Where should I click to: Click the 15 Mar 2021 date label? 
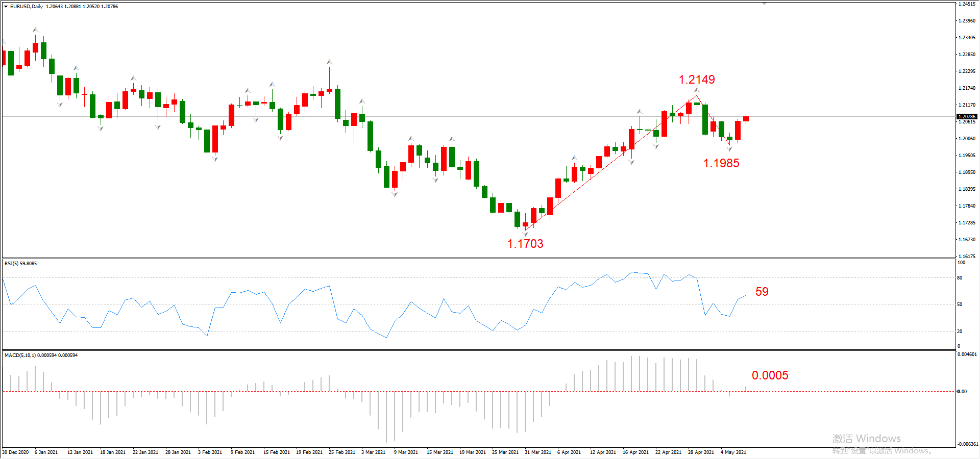[x=440, y=452]
